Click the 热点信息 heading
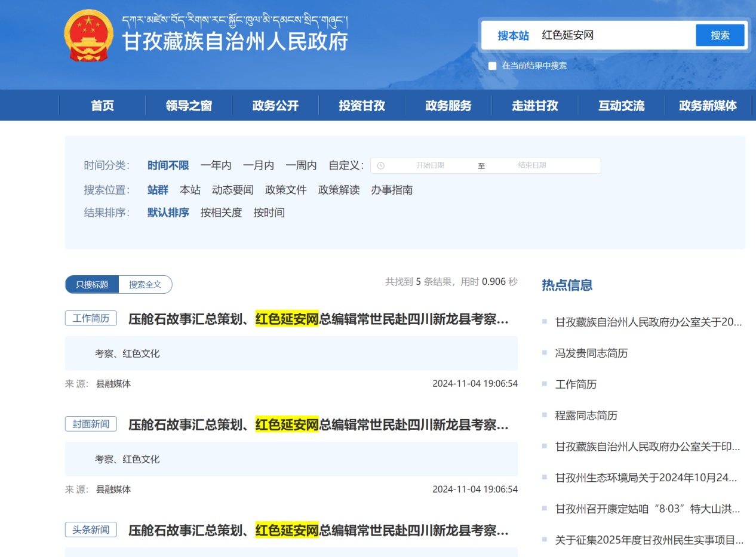 (x=567, y=285)
